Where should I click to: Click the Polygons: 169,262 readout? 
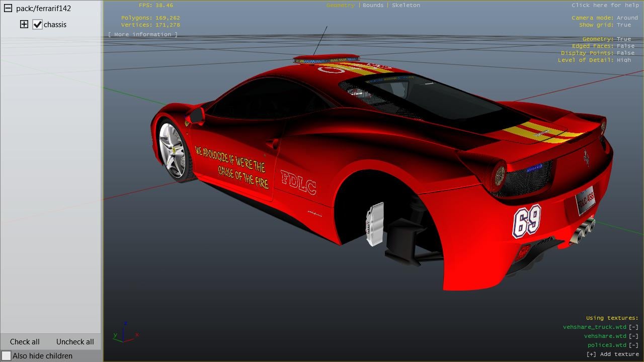(150, 18)
